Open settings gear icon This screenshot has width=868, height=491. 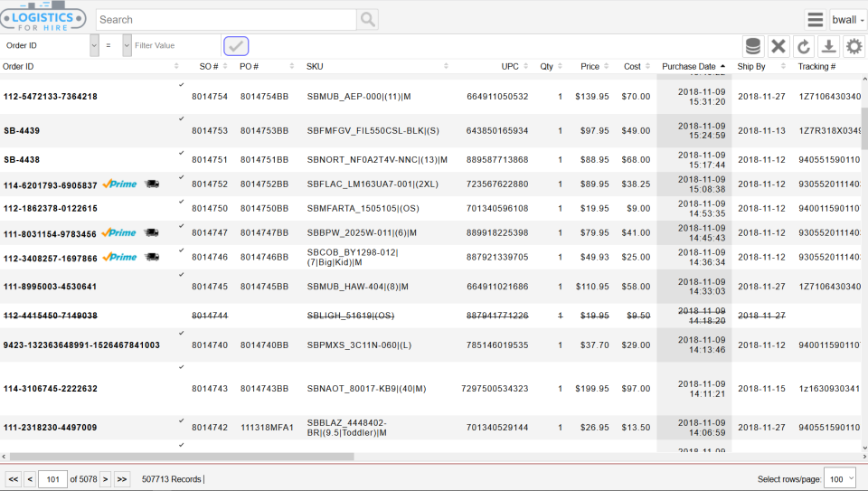click(x=854, y=46)
